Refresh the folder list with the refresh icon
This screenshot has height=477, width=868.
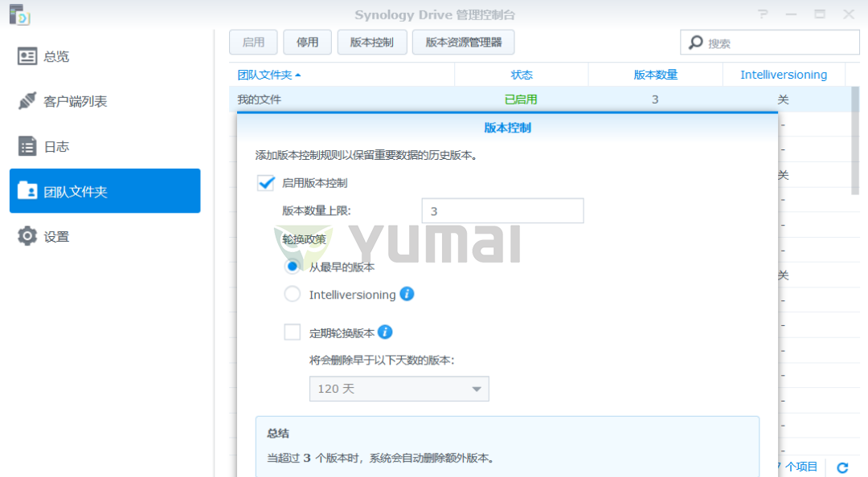tap(842, 467)
